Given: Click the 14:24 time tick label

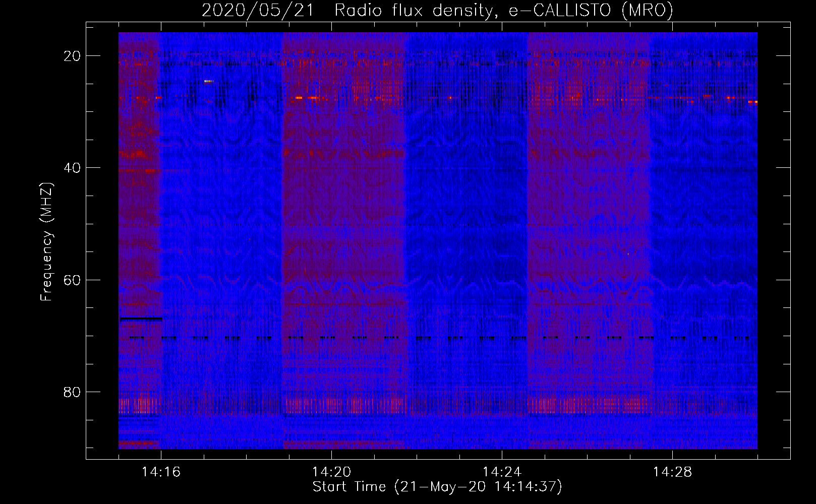Looking at the screenshot, I should pos(502,472).
